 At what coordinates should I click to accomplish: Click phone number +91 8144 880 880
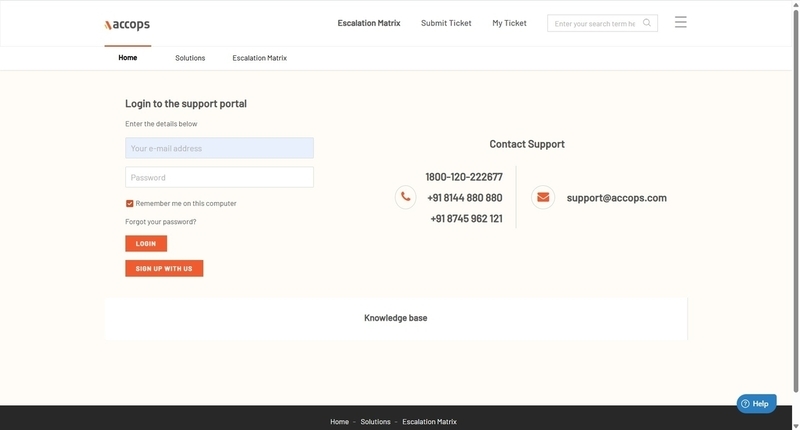pyautogui.click(x=465, y=198)
